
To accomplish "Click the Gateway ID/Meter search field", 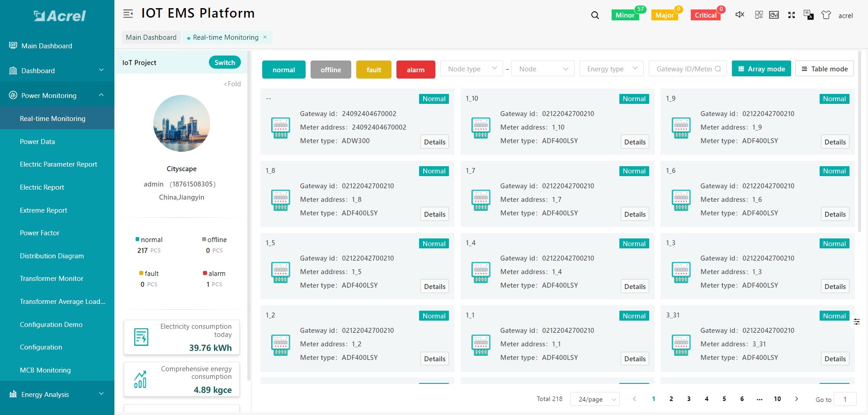I will point(688,69).
